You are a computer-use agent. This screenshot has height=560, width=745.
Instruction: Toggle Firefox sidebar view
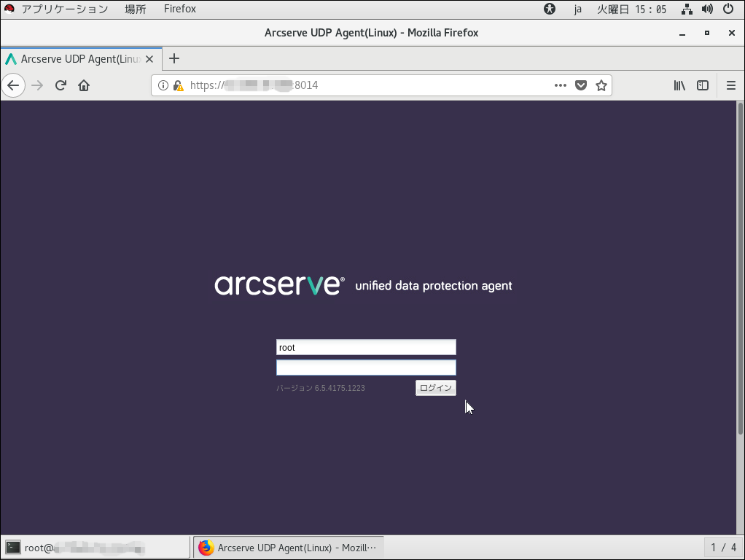coord(703,85)
